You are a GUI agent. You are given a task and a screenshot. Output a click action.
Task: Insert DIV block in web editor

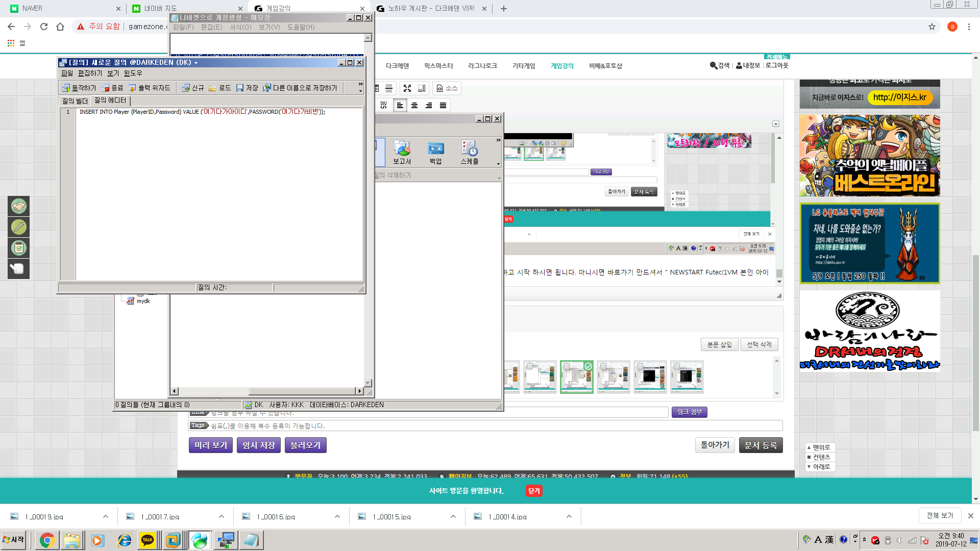[383, 105]
